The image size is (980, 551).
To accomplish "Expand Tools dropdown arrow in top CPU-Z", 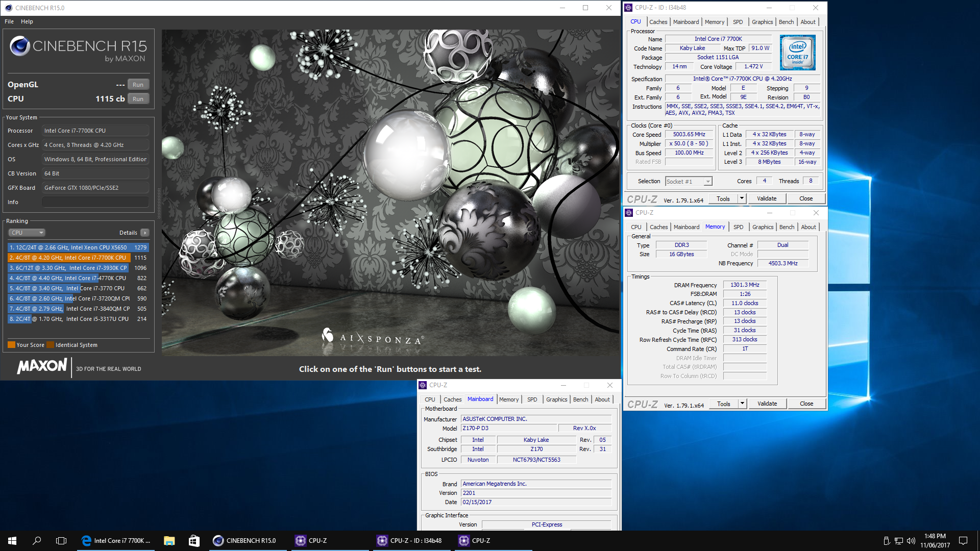I will [x=742, y=198].
